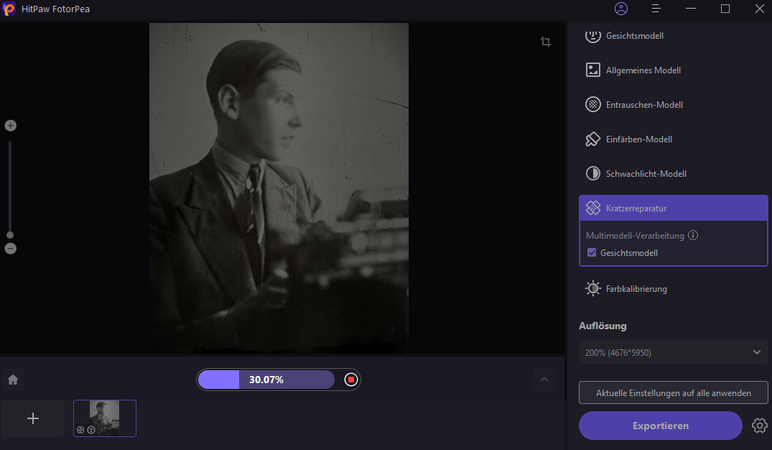Screen dimensions: 772x450
Task: Open the settings gear next to Exportieren
Action: tap(759, 426)
